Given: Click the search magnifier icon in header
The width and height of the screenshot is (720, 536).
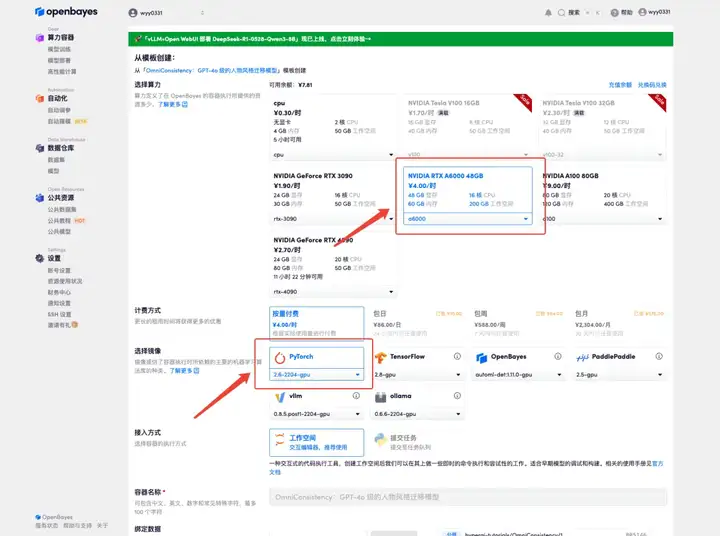Looking at the screenshot, I should click(561, 13).
